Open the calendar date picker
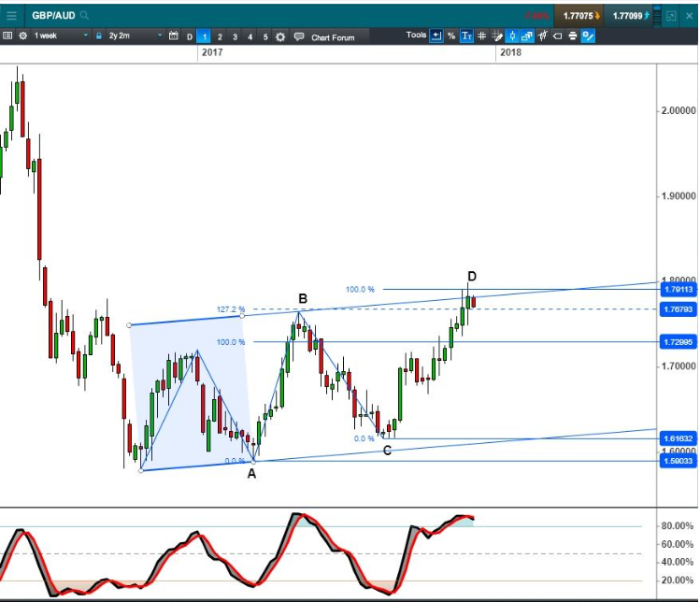The image size is (700, 602). coord(172,36)
